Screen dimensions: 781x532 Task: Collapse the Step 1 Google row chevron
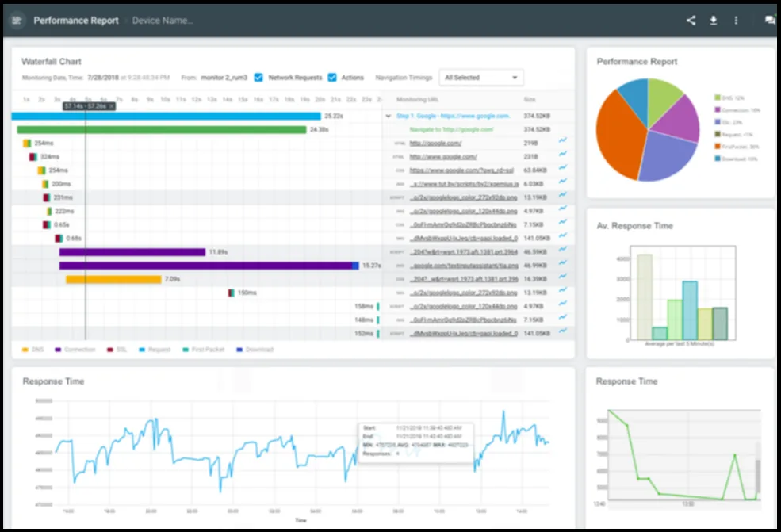coord(388,116)
